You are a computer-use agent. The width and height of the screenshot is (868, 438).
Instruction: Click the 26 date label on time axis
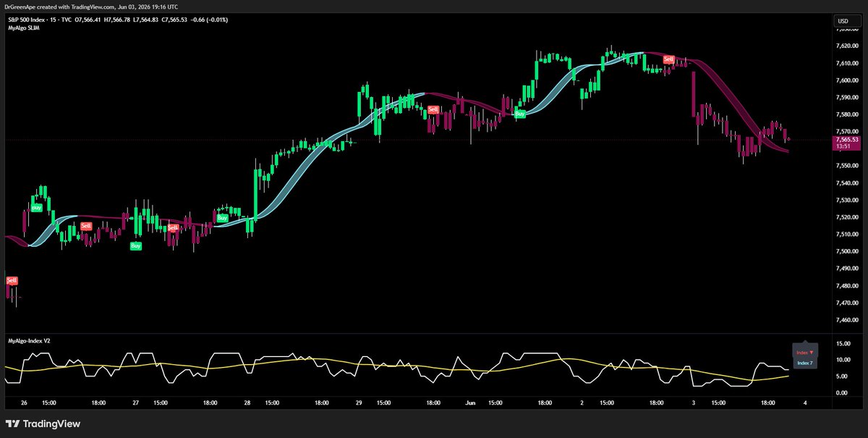pyautogui.click(x=24, y=403)
